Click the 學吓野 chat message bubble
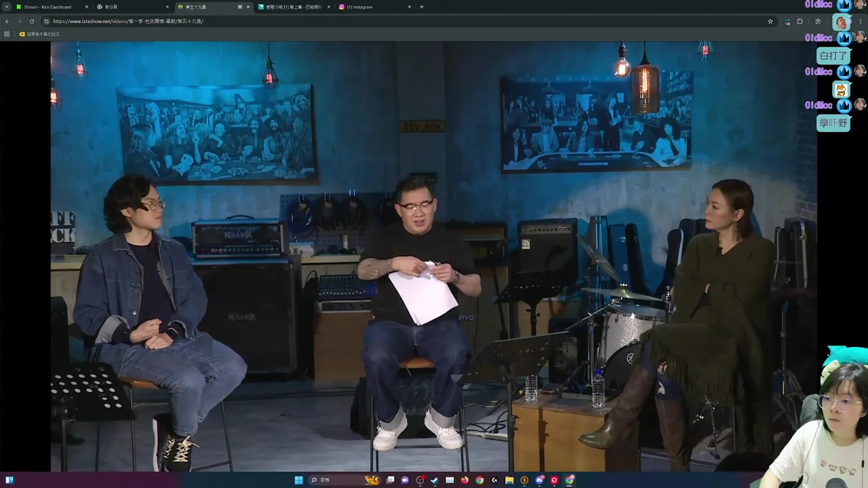This screenshot has height=488, width=868. tap(833, 123)
